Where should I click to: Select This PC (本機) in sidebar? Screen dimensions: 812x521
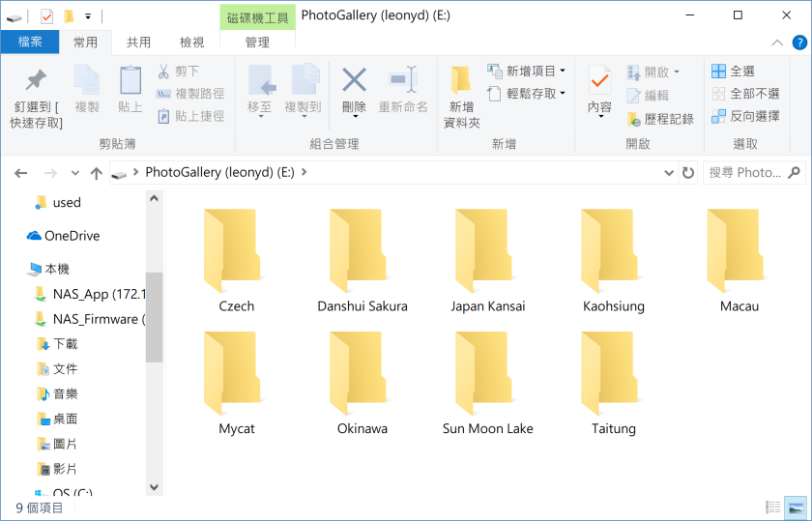[49, 269]
